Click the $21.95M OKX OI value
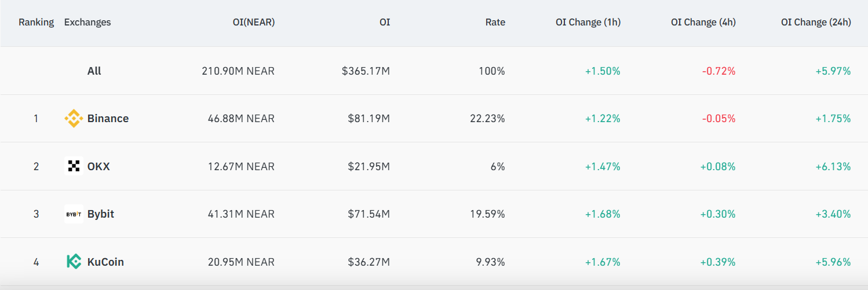 pos(369,166)
